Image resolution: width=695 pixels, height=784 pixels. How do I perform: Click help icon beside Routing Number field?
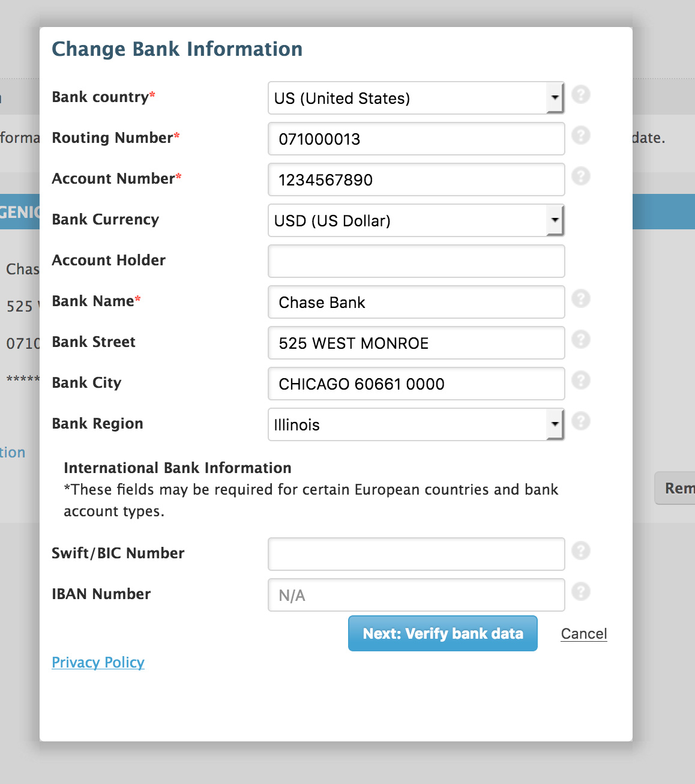[580, 136]
